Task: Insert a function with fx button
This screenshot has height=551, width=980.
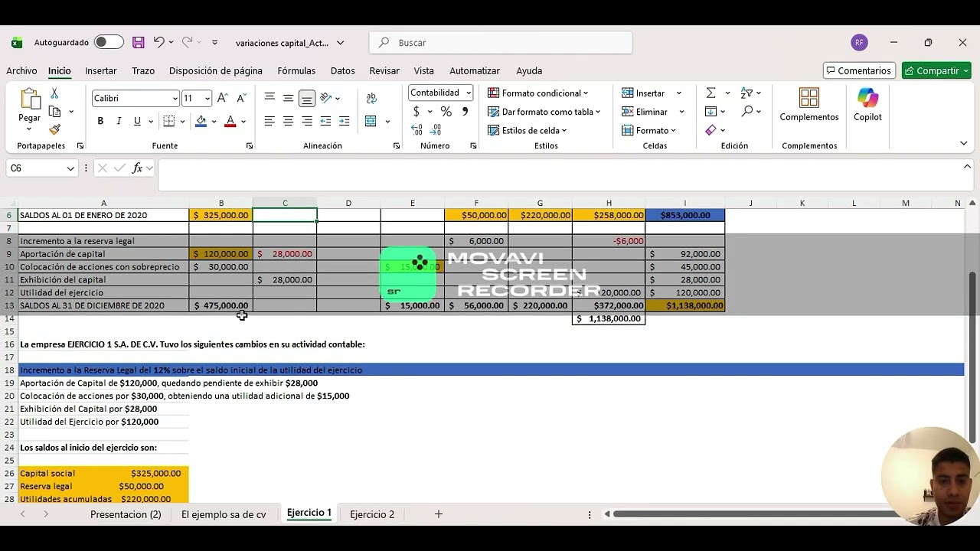Action: tap(138, 168)
